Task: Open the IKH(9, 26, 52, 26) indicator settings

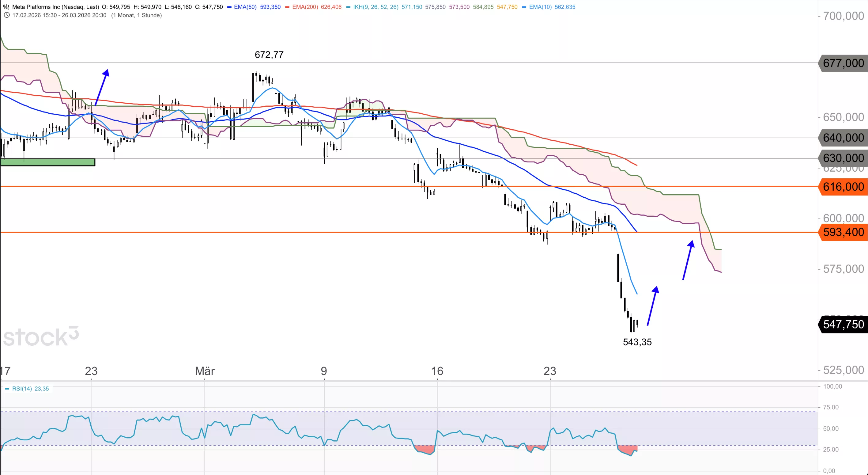Action: click(376, 7)
